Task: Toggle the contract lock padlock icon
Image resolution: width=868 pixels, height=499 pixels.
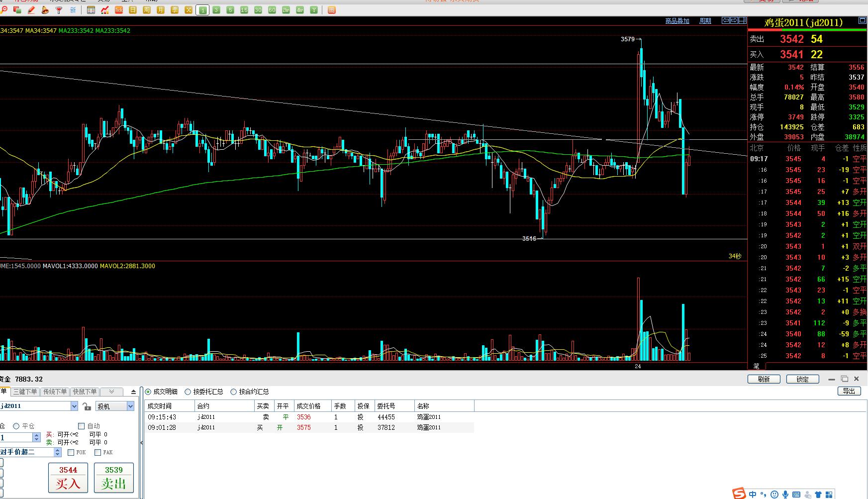Action: [87, 406]
